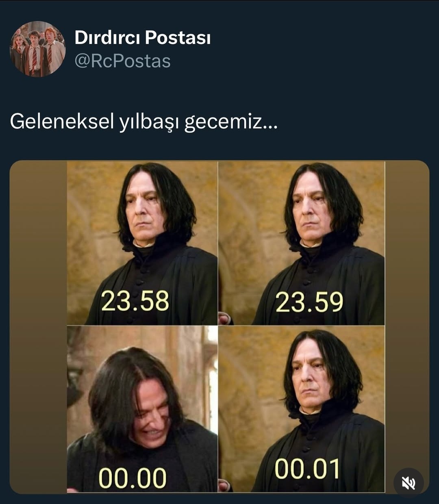Click the left blurred margin of the media
The height and width of the screenshot is (504, 439).
38,327
